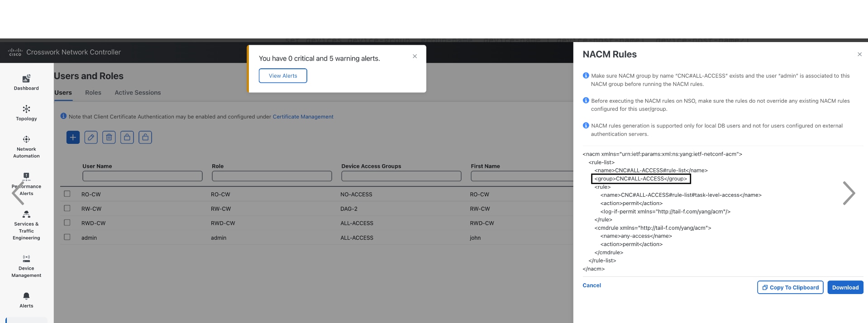The image size is (868, 323).
Task: Click the NACM Rules panel title
Action: (610, 54)
